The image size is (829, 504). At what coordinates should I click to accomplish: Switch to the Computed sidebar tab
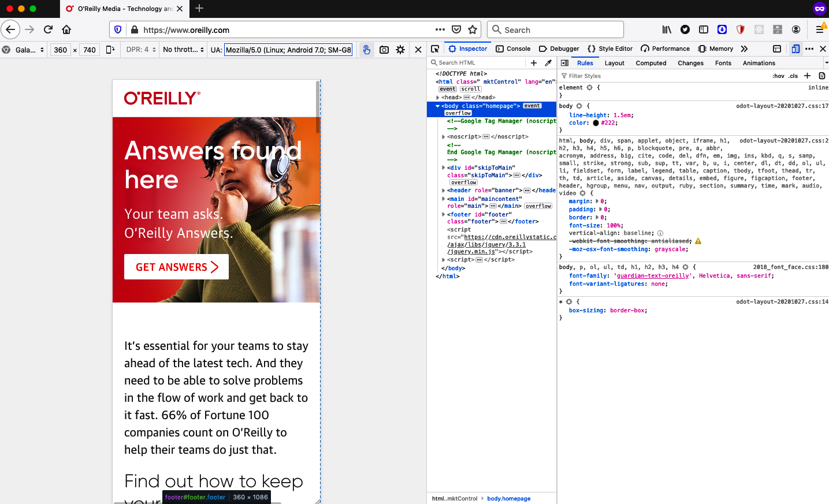tap(651, 63)
